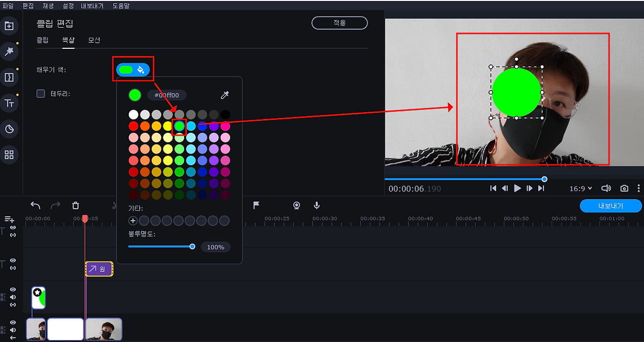Toggle visibility of the top title track
The width and height of the screenshot is (644, 342).
(13, 228)
